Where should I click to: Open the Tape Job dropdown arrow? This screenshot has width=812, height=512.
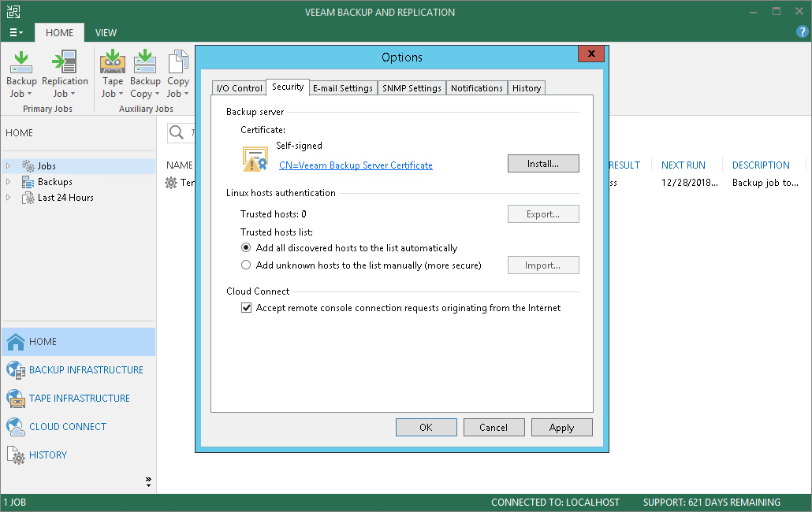[121, 94]
